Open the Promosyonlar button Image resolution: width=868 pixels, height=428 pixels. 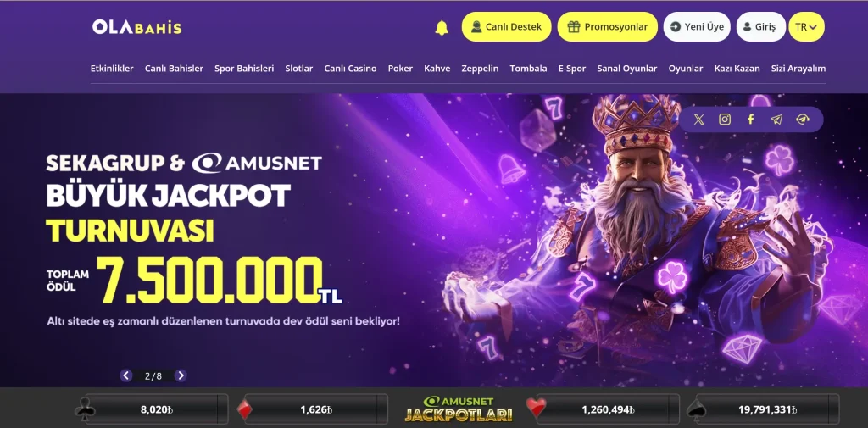(607, 26)
